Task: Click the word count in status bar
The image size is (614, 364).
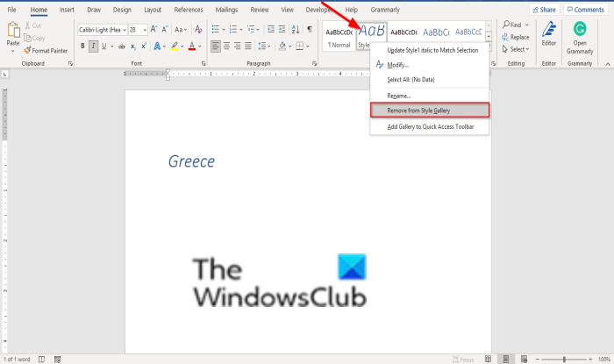Action: 17,360
